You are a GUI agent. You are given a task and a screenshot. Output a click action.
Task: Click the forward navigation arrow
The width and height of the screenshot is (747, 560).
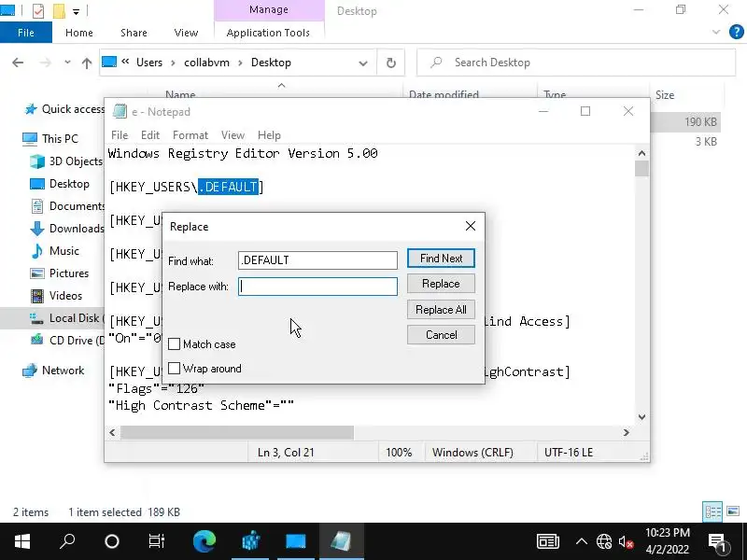click(45, 63)
